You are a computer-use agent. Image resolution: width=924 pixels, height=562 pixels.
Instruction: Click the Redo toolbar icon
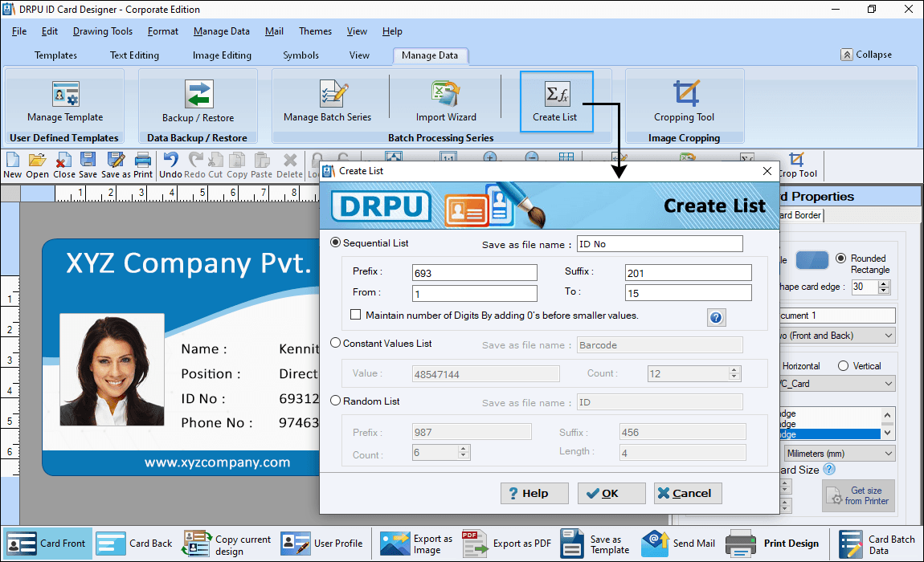(194, 165)
